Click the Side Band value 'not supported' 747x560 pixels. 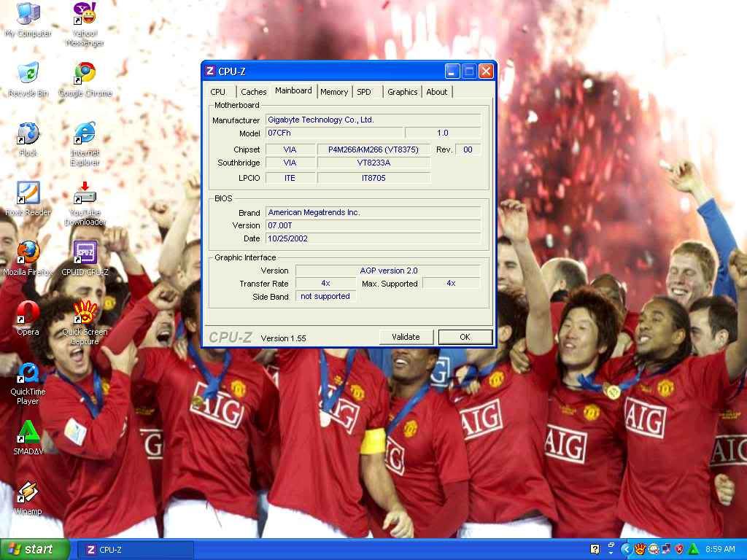click(x=325, y=296)
